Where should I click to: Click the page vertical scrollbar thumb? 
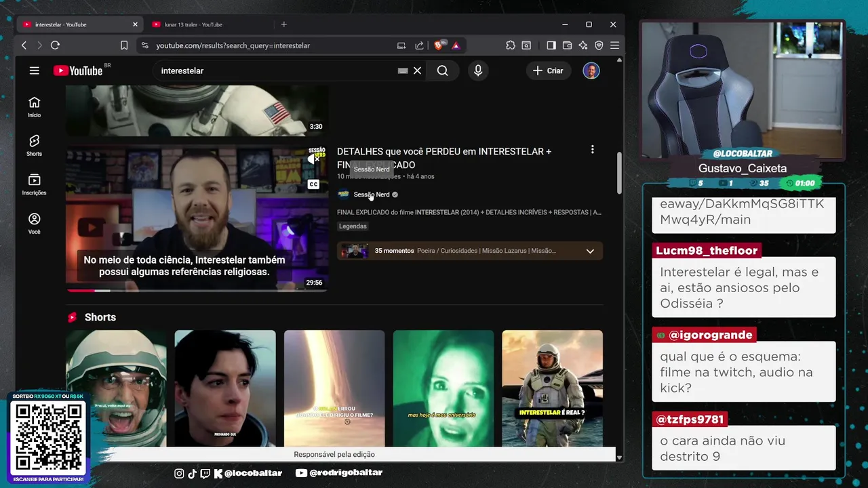point(618,173)
